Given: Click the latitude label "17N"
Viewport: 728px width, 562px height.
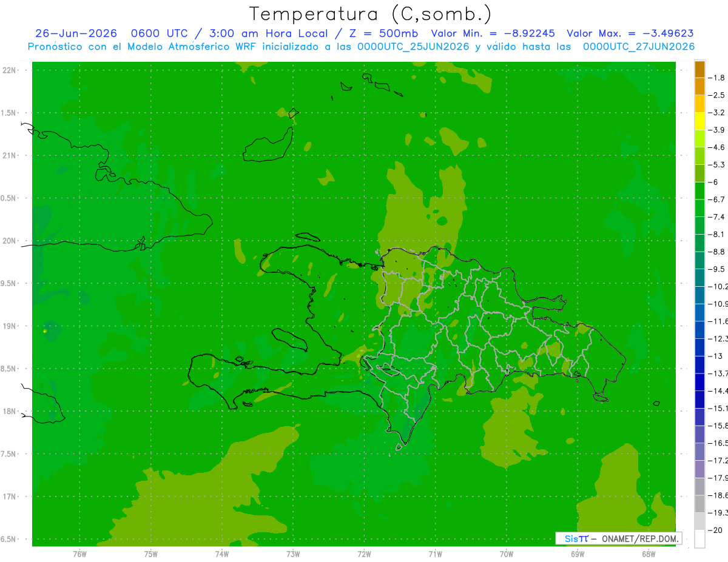Looking at the screenshot, I should point(10,497).
